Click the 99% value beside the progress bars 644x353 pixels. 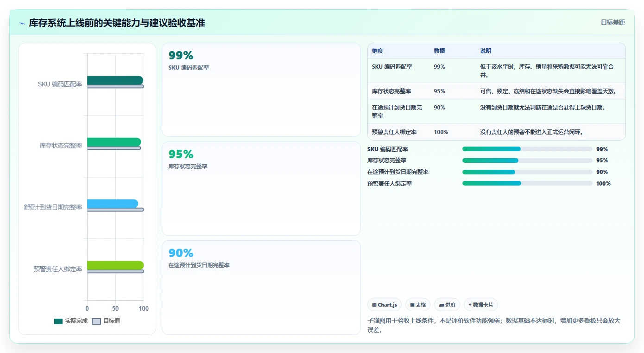602,149
